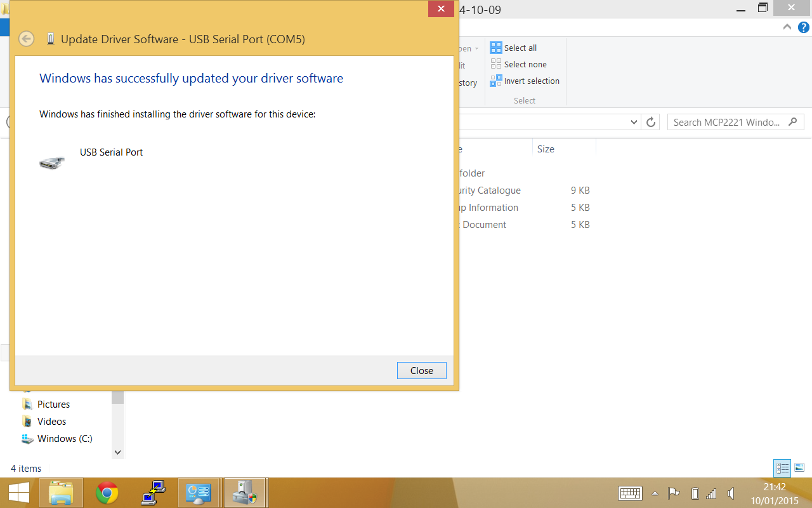Screen dimensions: 812x508
Task: Open Control Panel from the taskbar
Action: pos(199,493)
